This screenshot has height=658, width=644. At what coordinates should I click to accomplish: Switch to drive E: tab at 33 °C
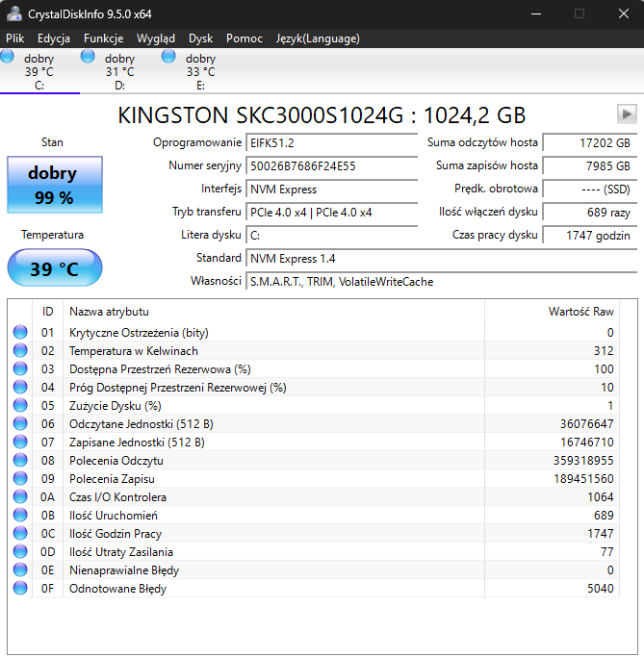[x=200, y=72]
